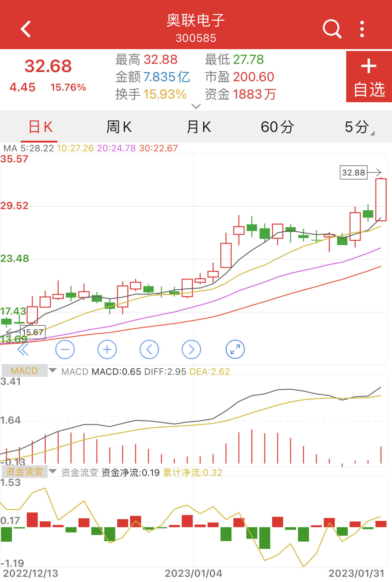Zoom out chart with minus circle
Screen dimensions: 392x582
click(65, 349)
